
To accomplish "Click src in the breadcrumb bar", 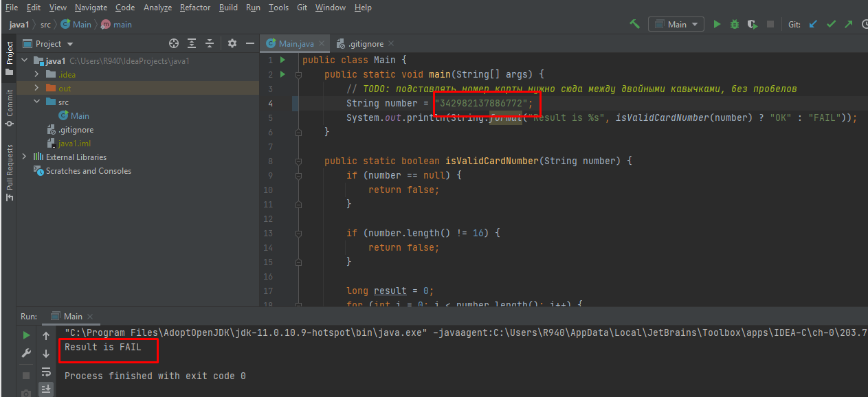I will [45, 25].
